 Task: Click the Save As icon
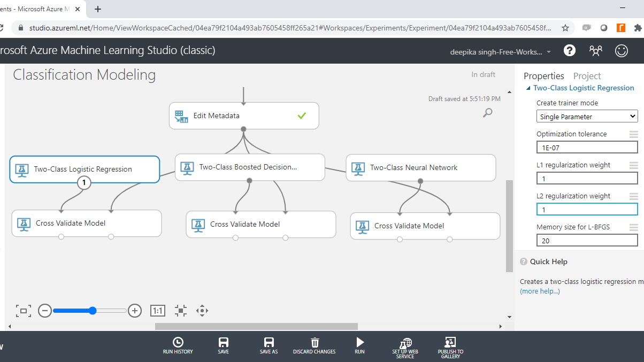pos(269,342)
